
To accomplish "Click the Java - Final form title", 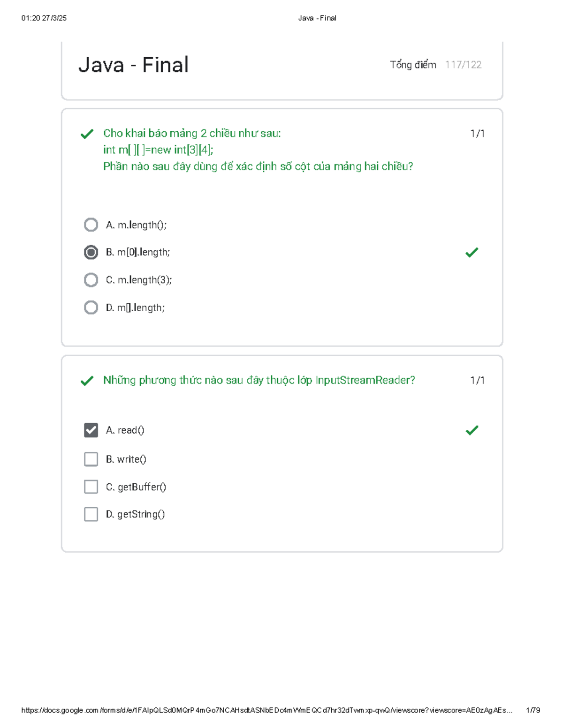I will click(134, 65).
